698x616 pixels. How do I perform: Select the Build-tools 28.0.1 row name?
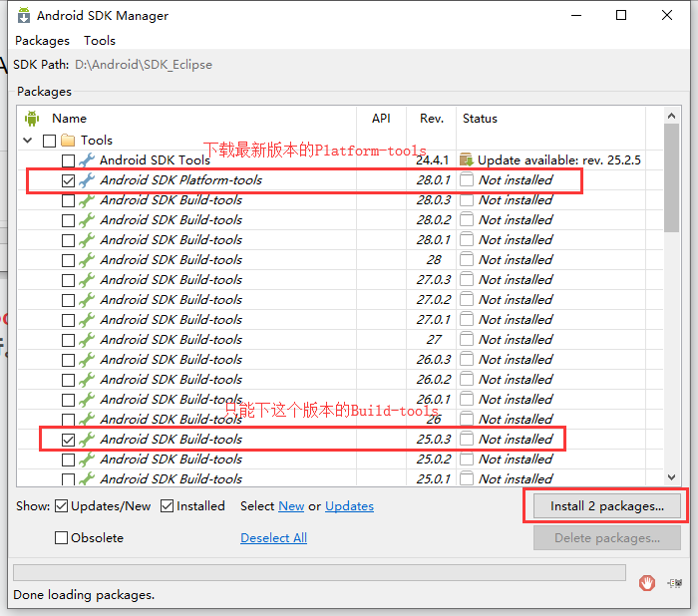coord(171,240)
